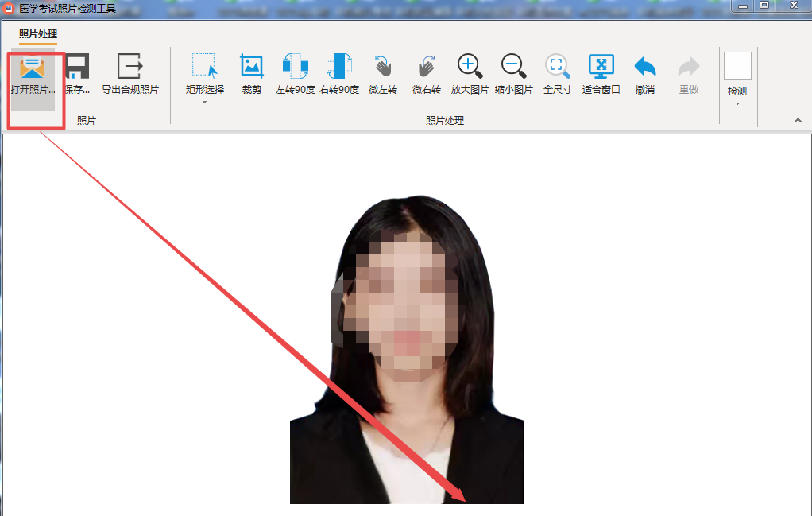Select the 裁剪 crop tool

point(252,68)
